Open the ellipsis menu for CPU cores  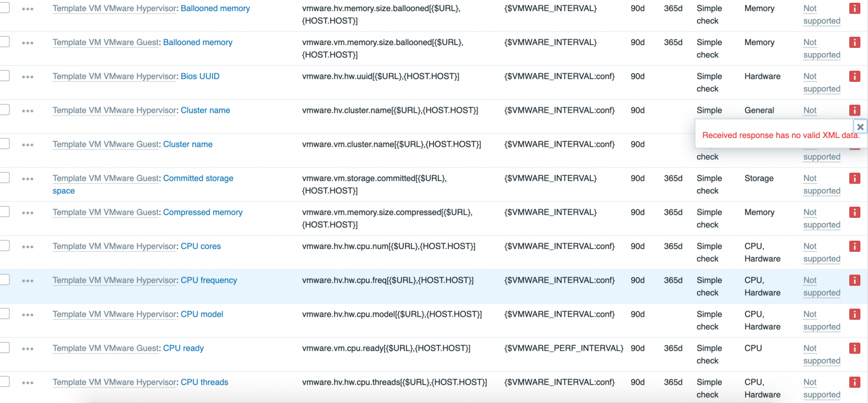[x=28, y=247]
